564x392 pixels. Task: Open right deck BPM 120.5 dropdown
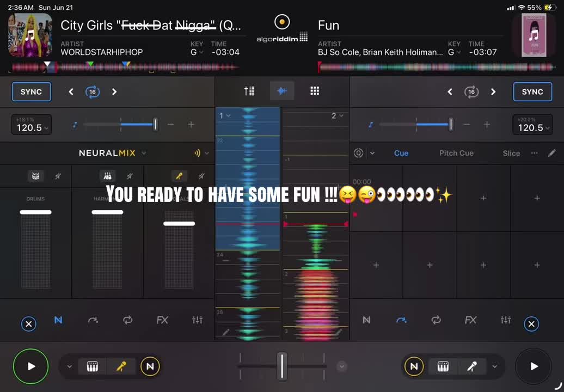tap(532, 125)
